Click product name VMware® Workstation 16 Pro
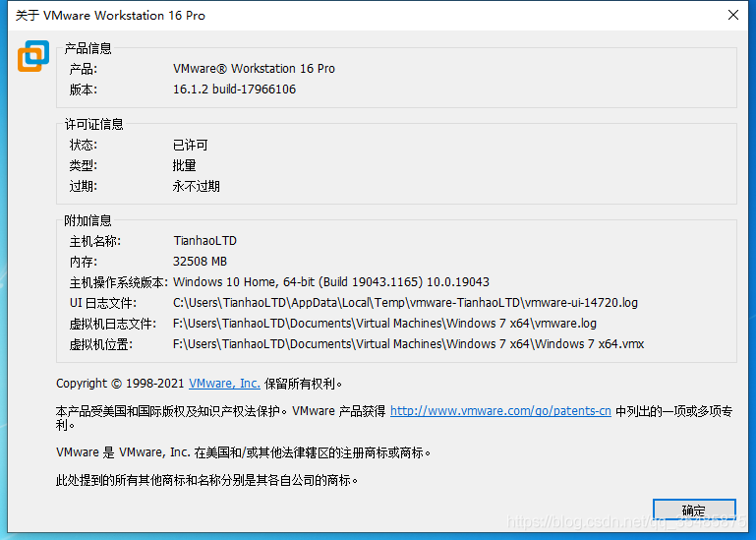 point(254,69)
